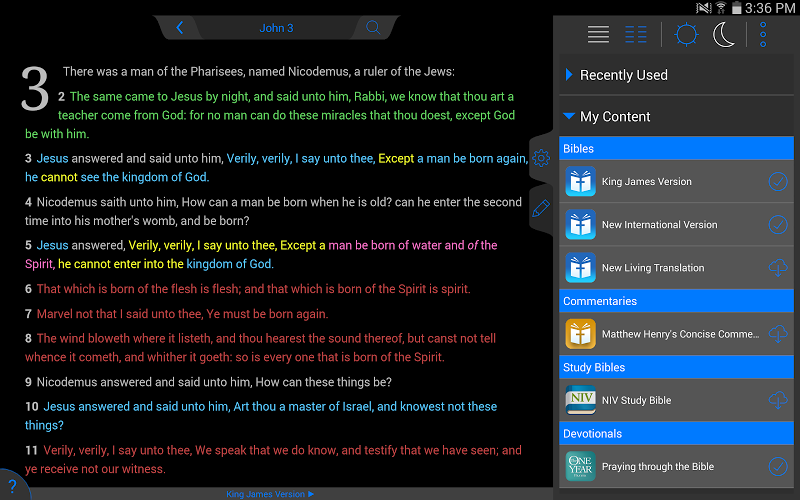Screen dimensions: 800x500
Task: Open the Matthew Henry's Concise Commentary title
Action: pyautogui.click(x=680, y=334)
